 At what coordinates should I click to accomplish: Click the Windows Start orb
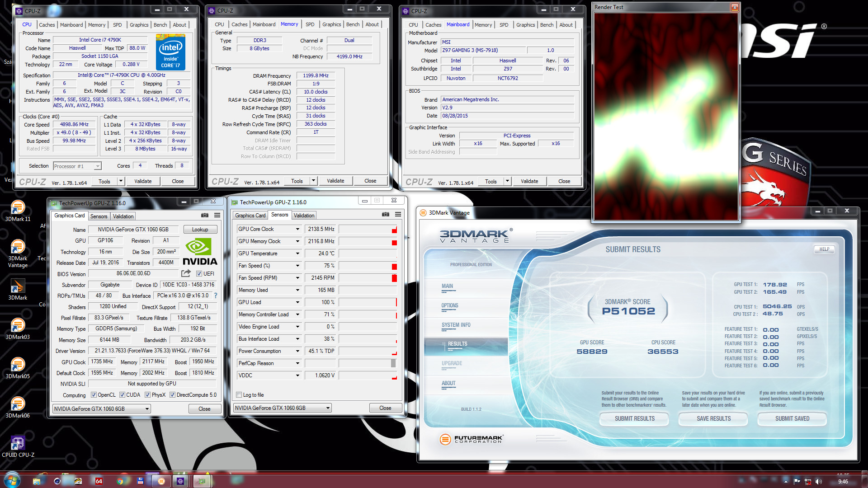[12, 480]
